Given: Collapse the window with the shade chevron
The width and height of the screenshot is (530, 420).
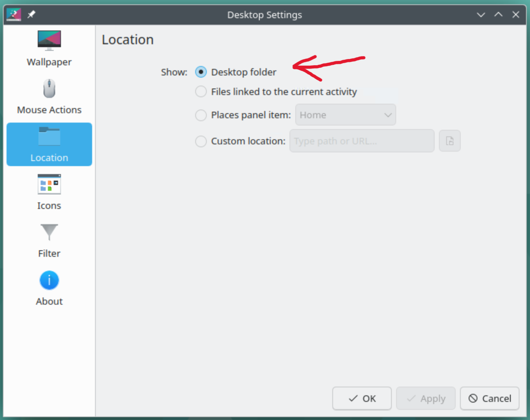Looking at the screenshot, I should tap(481, 15).
